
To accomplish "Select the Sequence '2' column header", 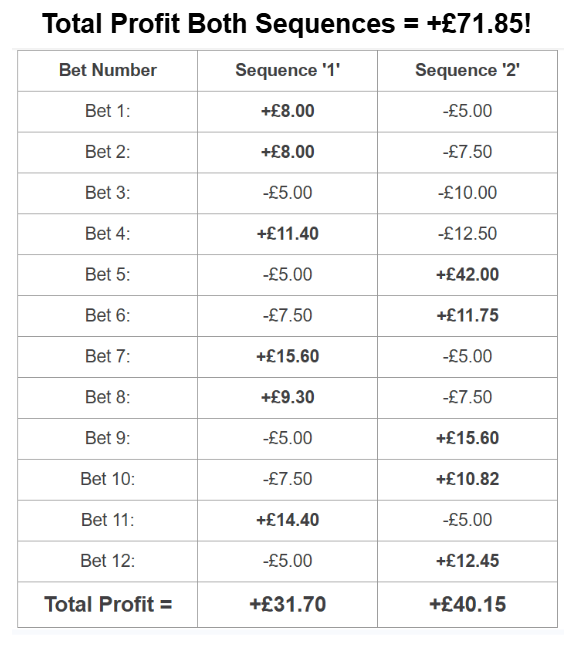I will point(467,70).
